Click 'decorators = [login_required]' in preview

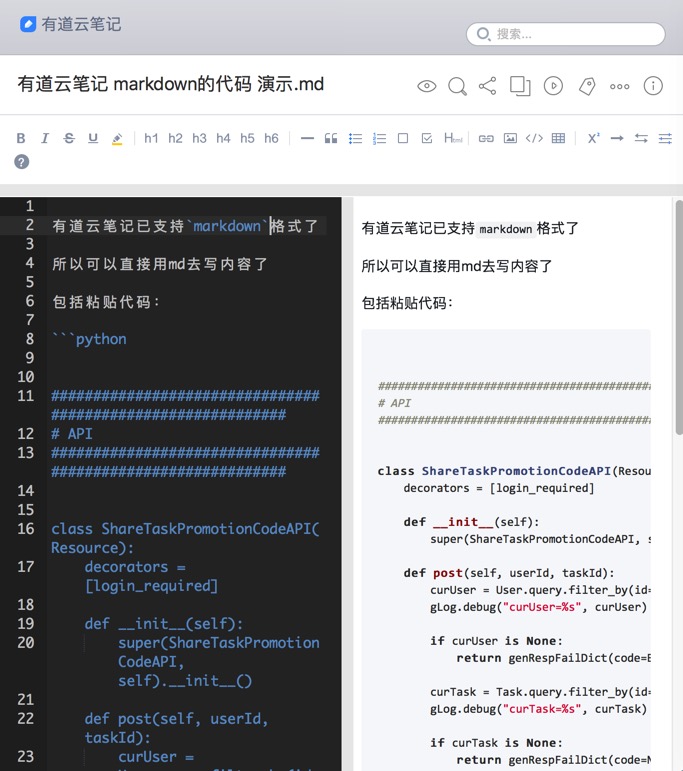[x=499, y=488]
